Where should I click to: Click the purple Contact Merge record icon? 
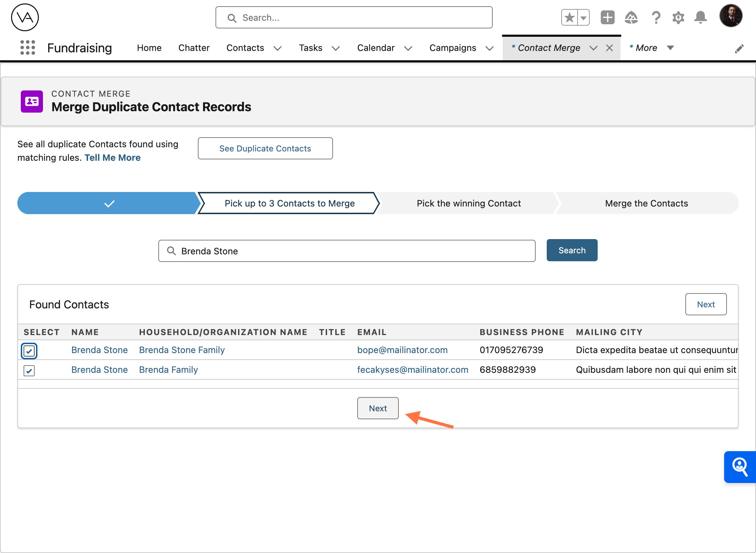[32, 102]
